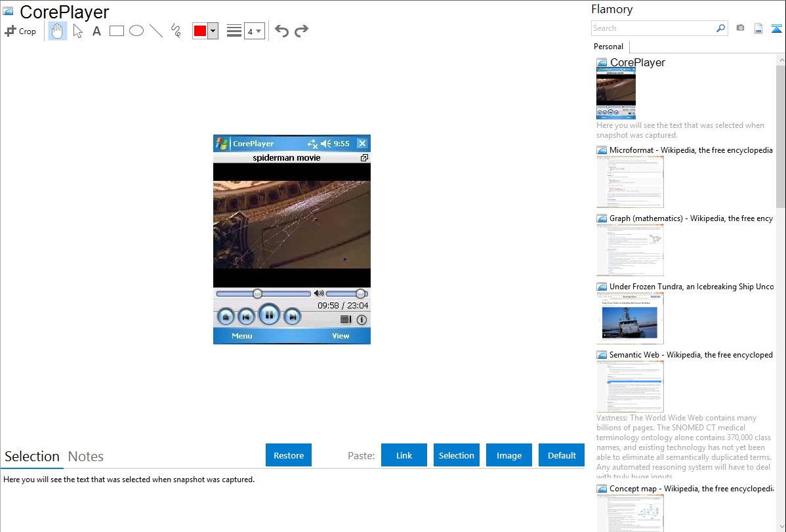The height and width of the screenshot is (532, 786).
Task: Click the page document icon in Flamory
Action: (x=758, y=28)
